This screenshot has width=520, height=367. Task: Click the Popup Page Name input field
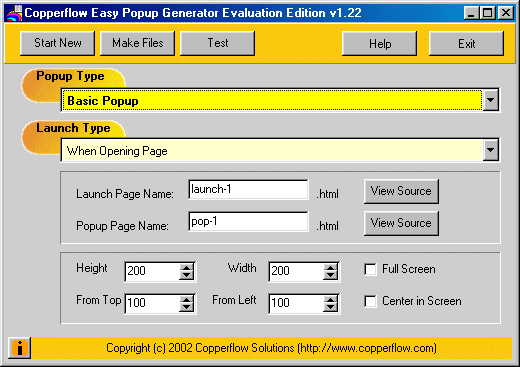[x=248, y=221]
